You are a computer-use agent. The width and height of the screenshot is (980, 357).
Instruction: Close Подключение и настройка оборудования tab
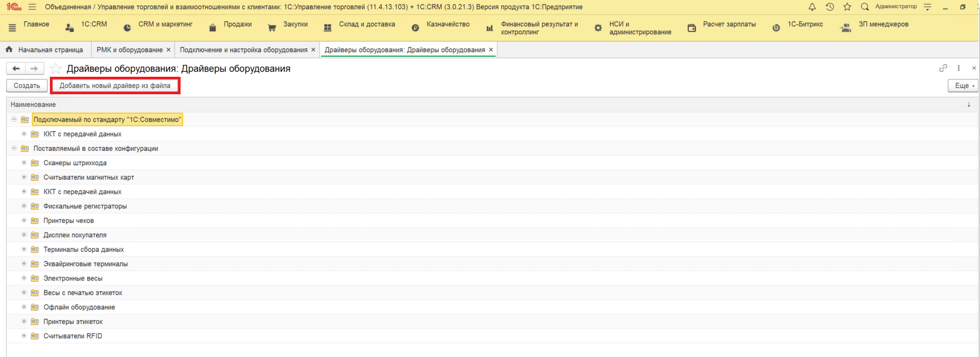pos(313,50)
